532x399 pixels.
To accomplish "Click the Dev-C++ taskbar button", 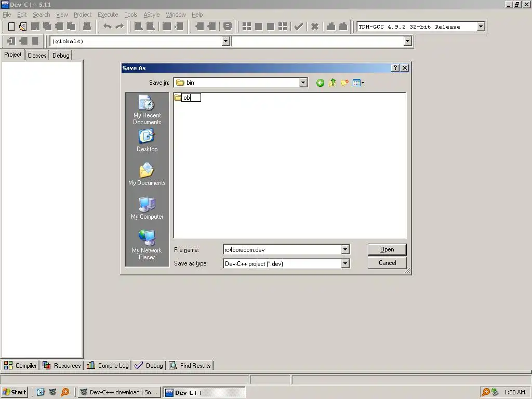I will [x=204, y=393].
